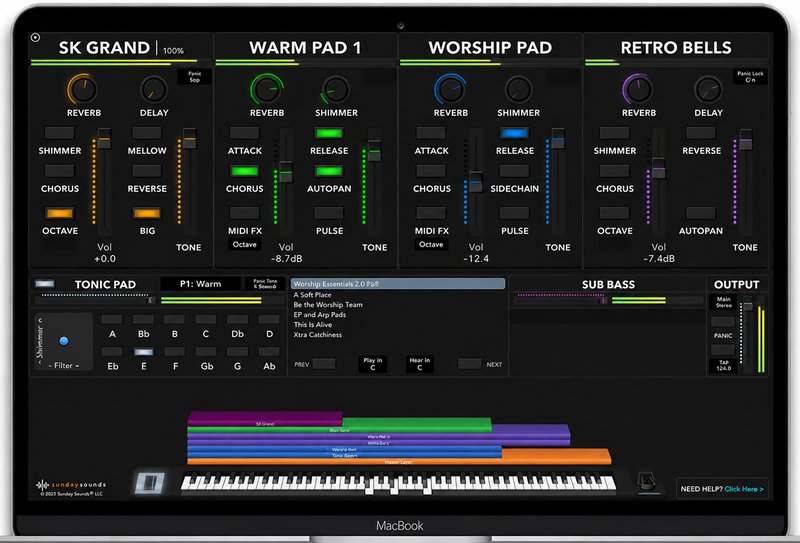This screenshot has height=543, width=800.
Task: Select Be the Worship Team song
Action: (x=328, y=305)
